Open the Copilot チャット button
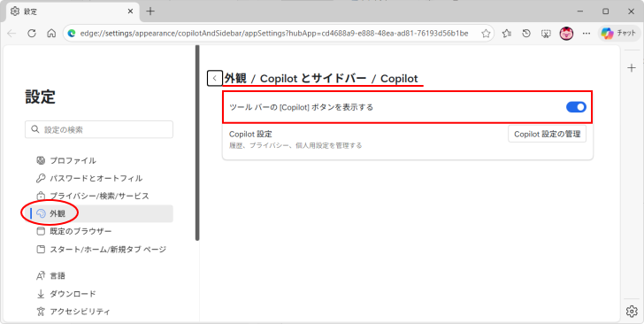This screenshot has height=324, width=644. [x=618, y=34]
